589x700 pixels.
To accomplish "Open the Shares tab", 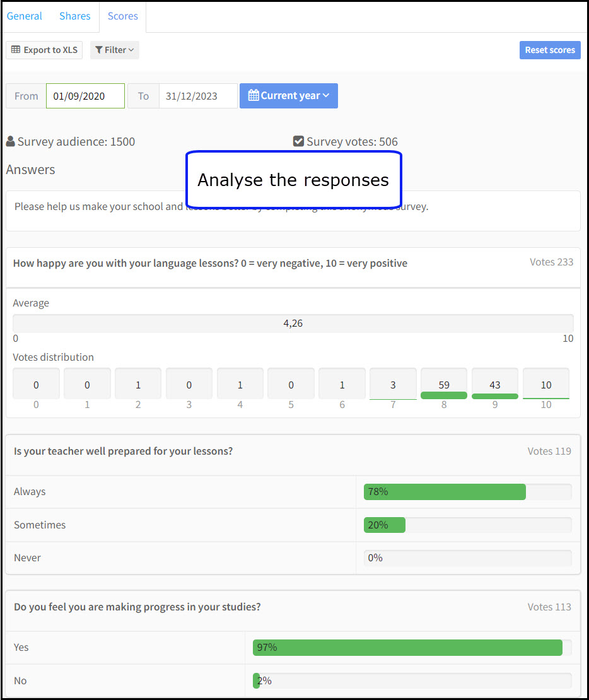I will click(x=75, y=16).
